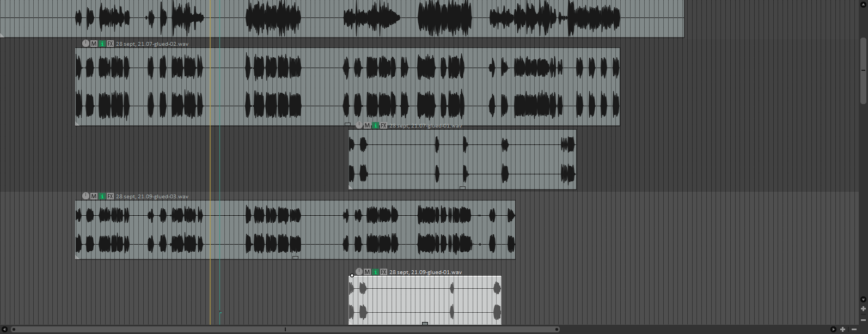Select the highlighted 21.09-glued-01.wav waveform item
This screenshot has height=334, width=868.
click(425, 300)
